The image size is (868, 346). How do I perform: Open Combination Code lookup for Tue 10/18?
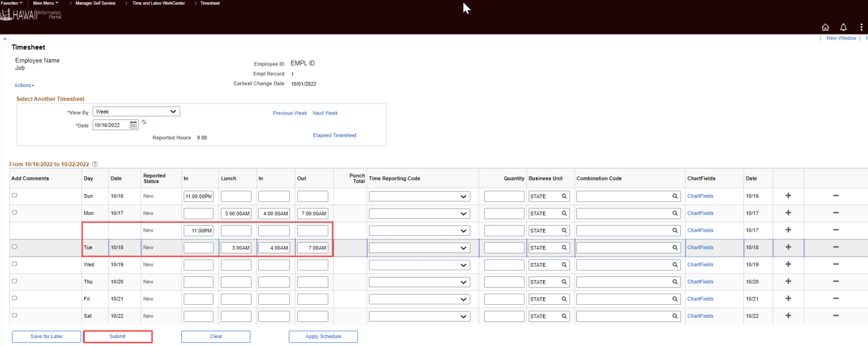[675, 247]
